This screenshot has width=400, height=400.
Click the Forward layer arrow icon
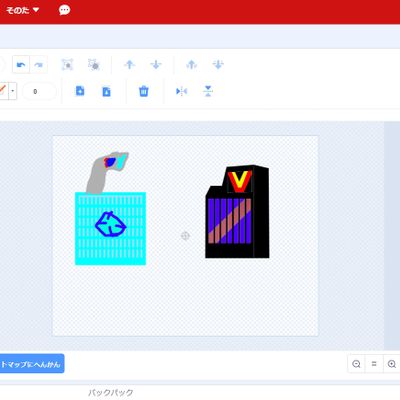(130, 64)
